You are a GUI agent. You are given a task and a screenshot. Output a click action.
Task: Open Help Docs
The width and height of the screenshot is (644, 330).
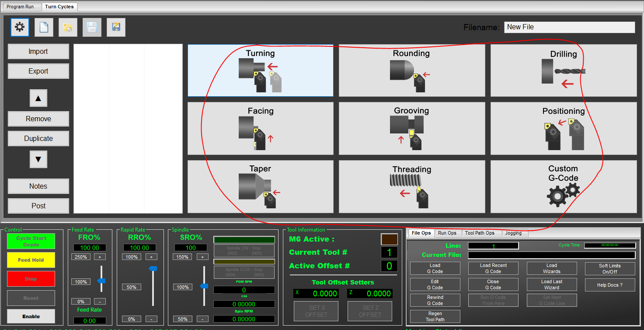[x=610, y=285]
